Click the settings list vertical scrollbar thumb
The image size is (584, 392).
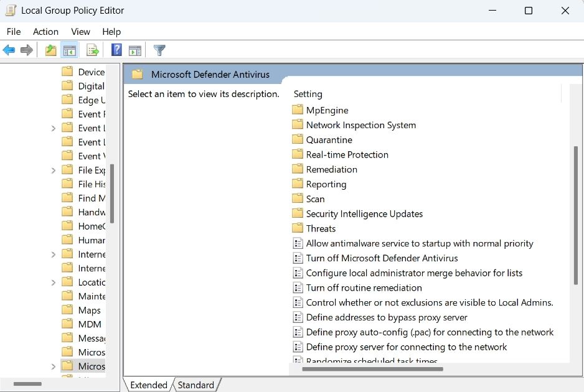pyautogui.click(x=575, y=215)
